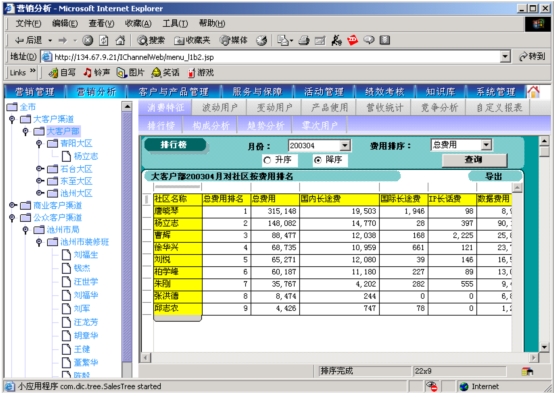Open the 工具(T) menu
The image size is (555, 397).
(x=175, y=23)
